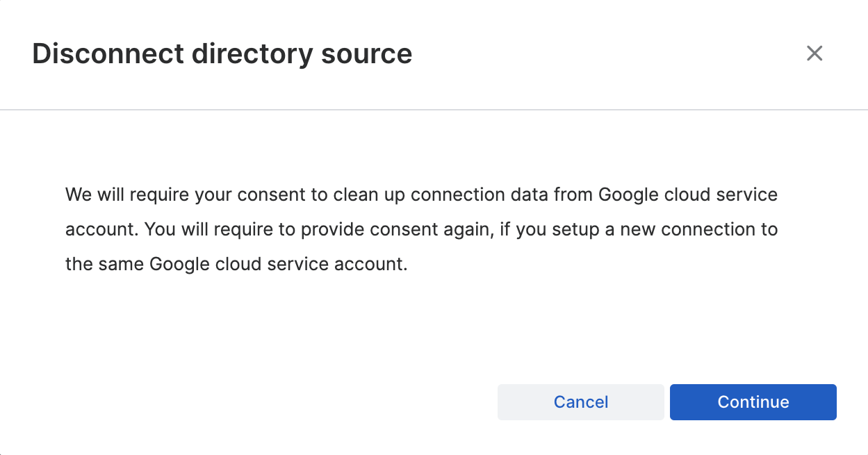Click the "Disconnect directory source" heading

click(x=222, y=53)
